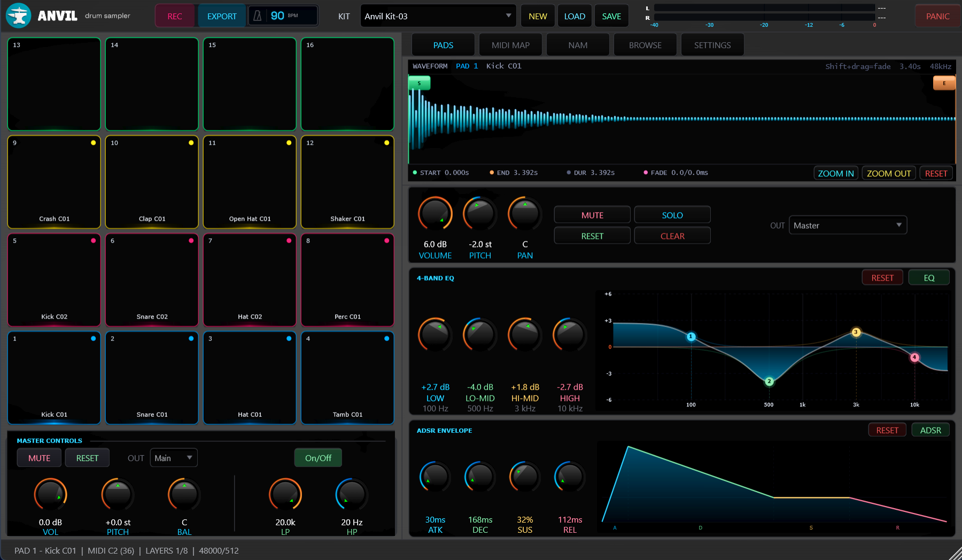Click the Anvil logo icon
Image resolution: width=962 pixels, height=560 pixels.
19,15
